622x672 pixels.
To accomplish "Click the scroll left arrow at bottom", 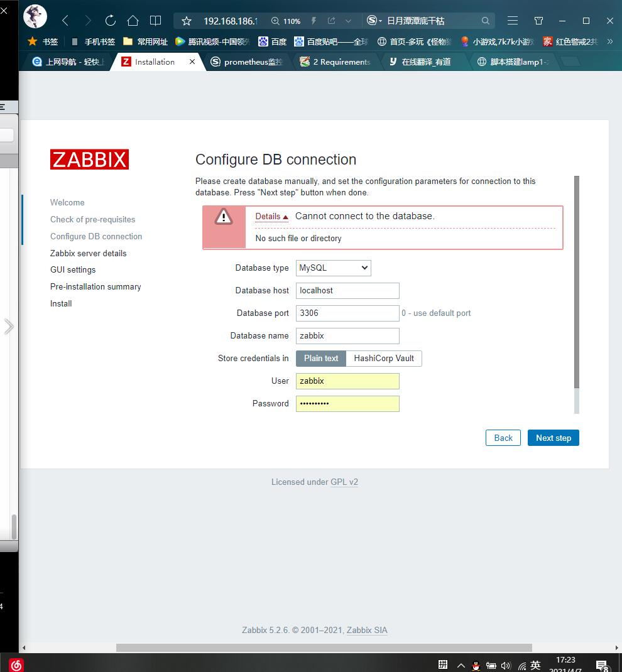I will 24,648.
